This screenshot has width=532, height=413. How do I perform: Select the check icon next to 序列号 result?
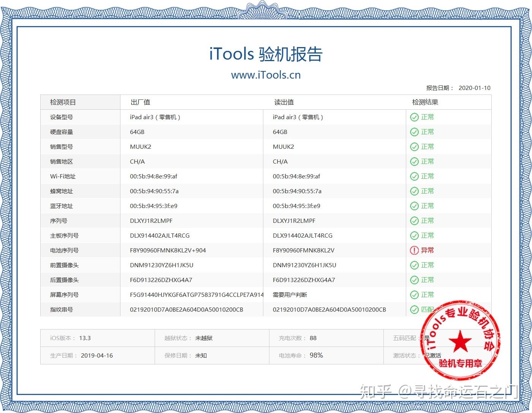coord(414,221)
